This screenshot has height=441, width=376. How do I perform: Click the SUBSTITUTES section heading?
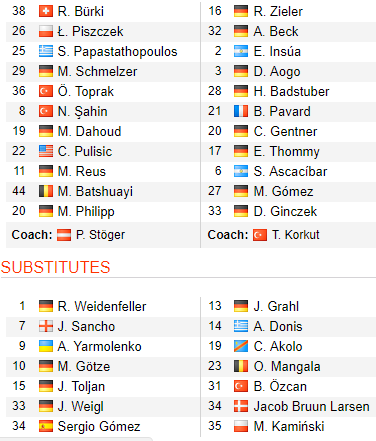tap(55, 267)
